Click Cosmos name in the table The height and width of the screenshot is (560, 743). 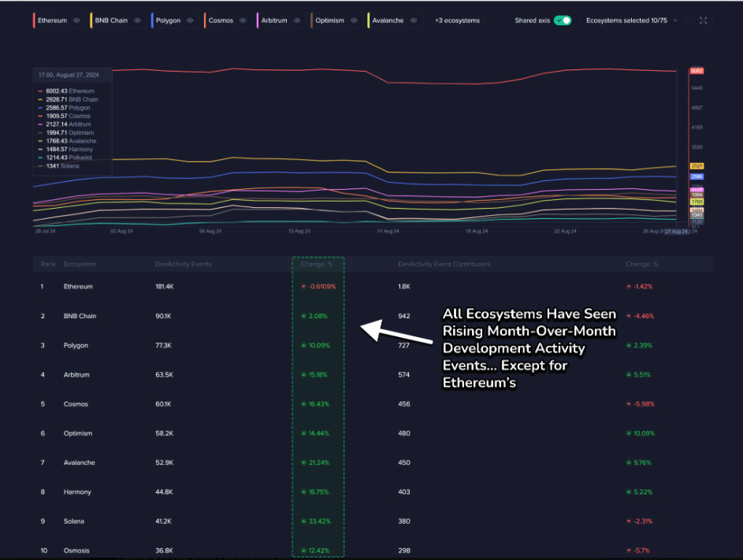coord(76,404)
